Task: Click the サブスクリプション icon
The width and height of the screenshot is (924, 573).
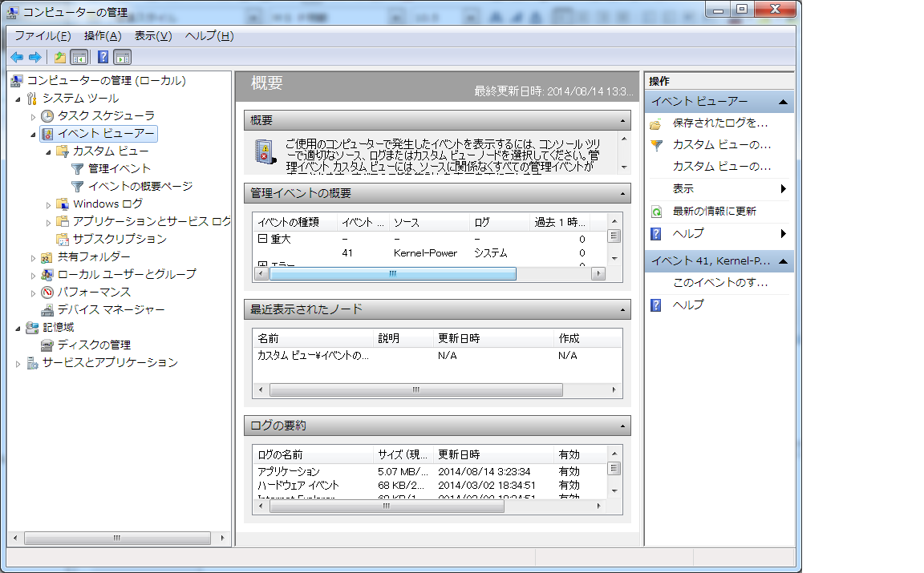Action: pyautogui.click(x=63, y=239)
